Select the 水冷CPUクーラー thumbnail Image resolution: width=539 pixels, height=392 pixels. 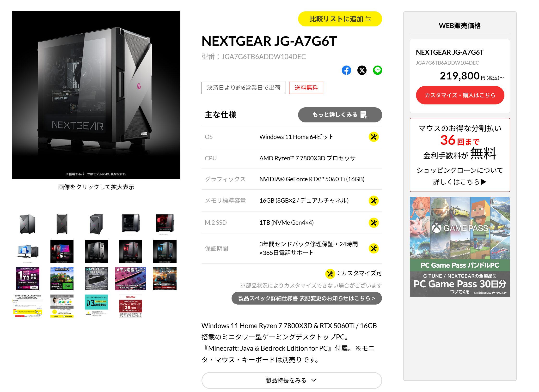point(96,279)
